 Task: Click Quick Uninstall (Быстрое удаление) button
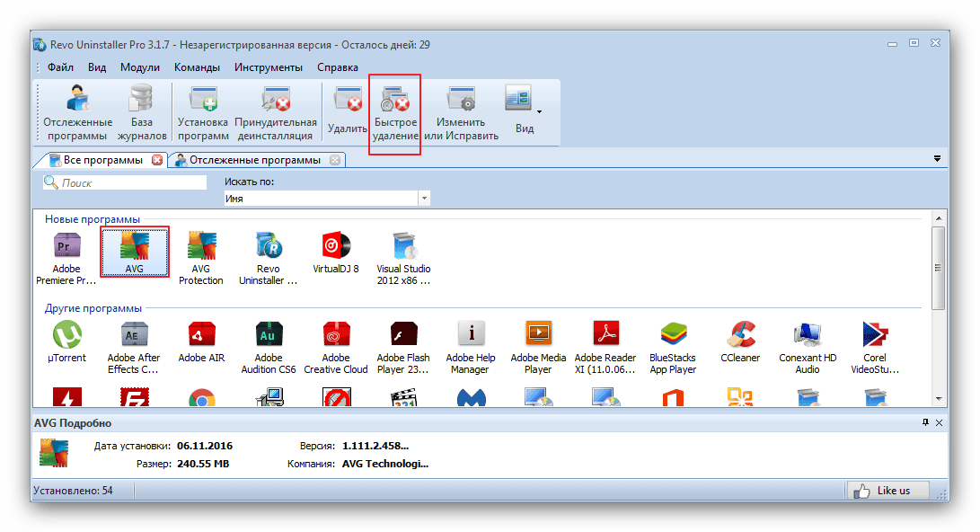coord(395,112)
